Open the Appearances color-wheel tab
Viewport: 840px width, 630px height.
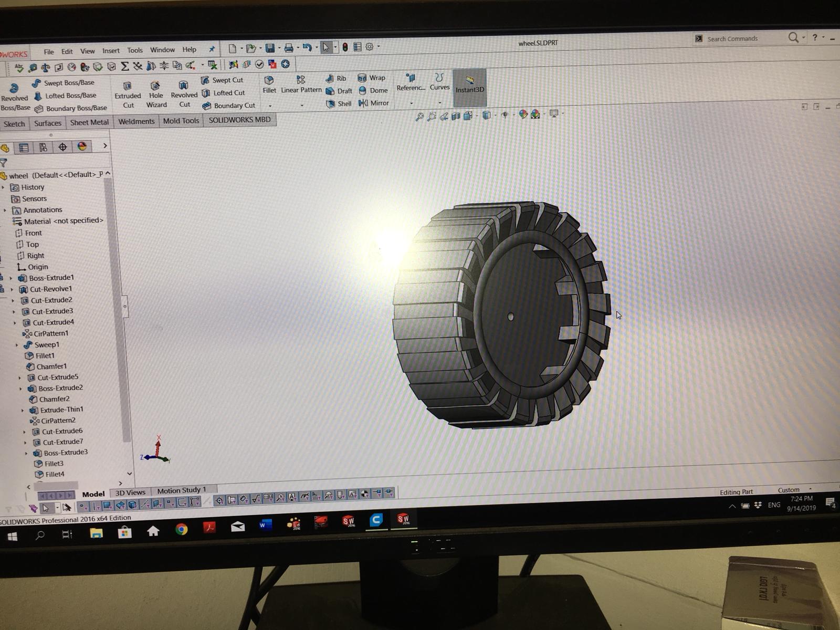point(82,146)
